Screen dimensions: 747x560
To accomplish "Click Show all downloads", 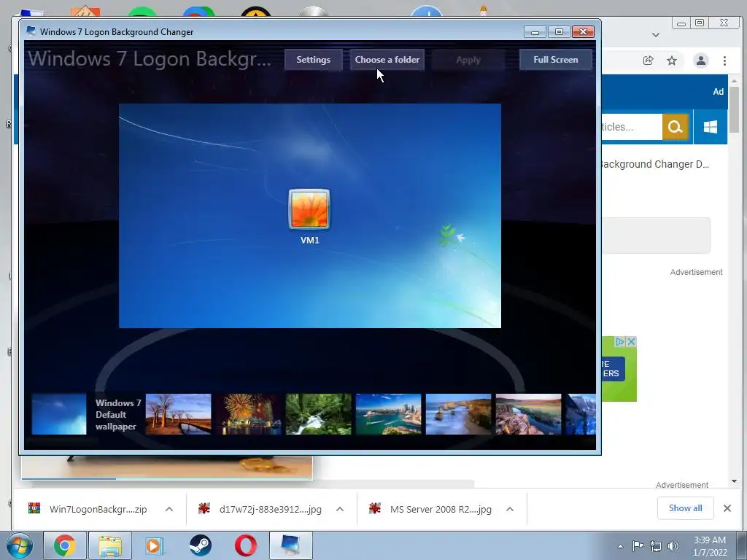I will point(685,508).
